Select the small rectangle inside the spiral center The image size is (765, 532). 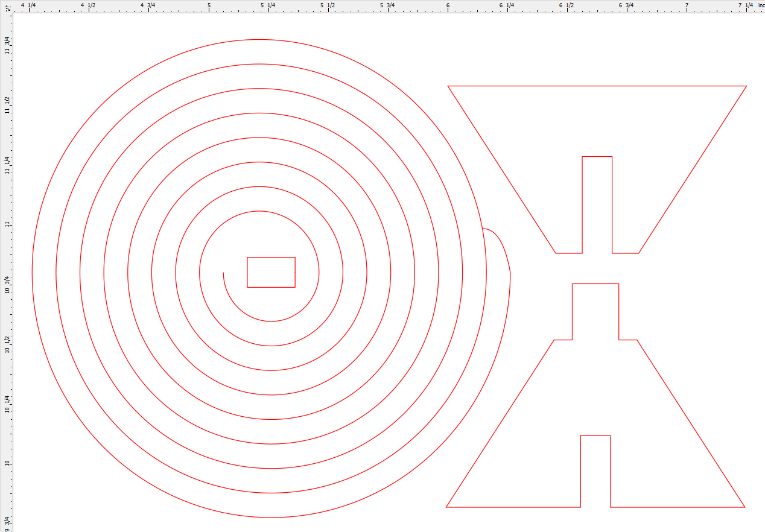coord(271,272)
